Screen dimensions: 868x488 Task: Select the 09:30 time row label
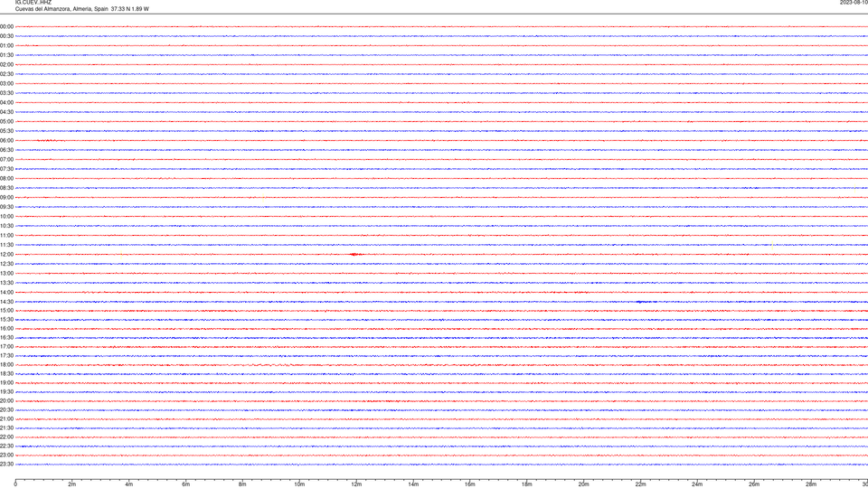tap(6, 207)
